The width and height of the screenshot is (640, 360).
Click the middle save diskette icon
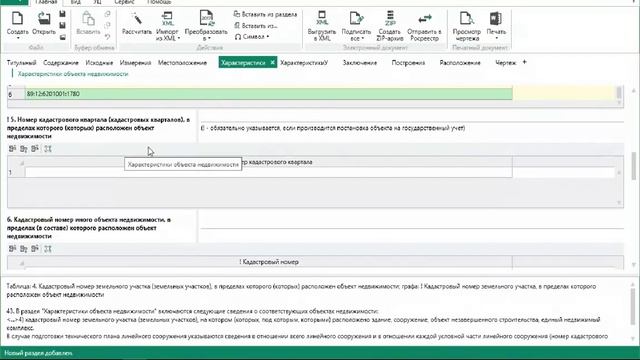(62, 25)
